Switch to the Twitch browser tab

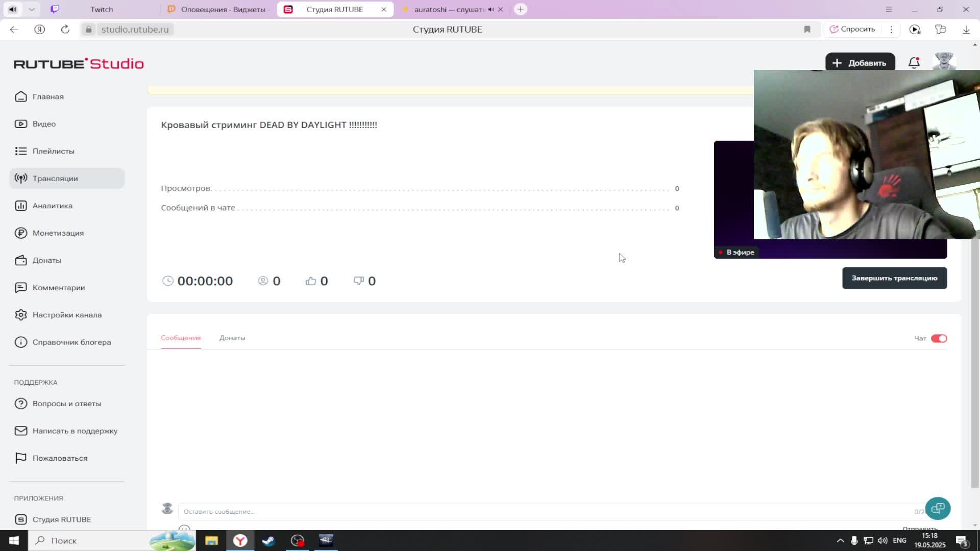point(102,9)
